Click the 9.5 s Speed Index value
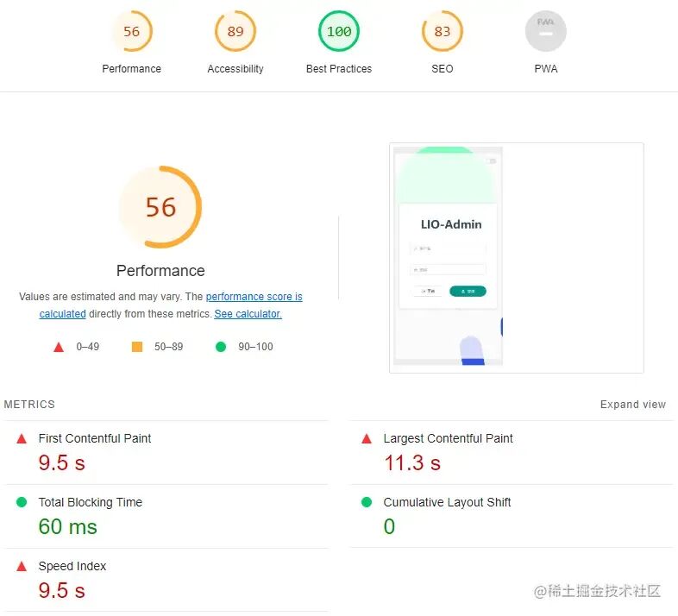The height and width of the screenshot is (616, 678). coord(62,590)
